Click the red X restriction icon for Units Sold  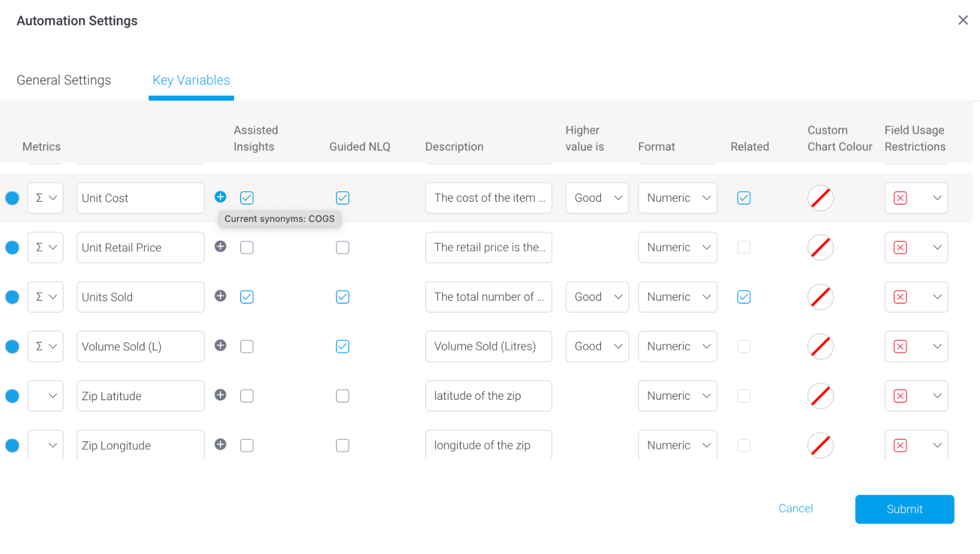[900, 297]
